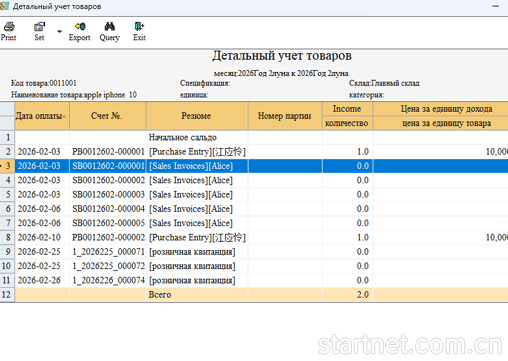
Task: Open the Set toolbar icon
Action: 39,31
